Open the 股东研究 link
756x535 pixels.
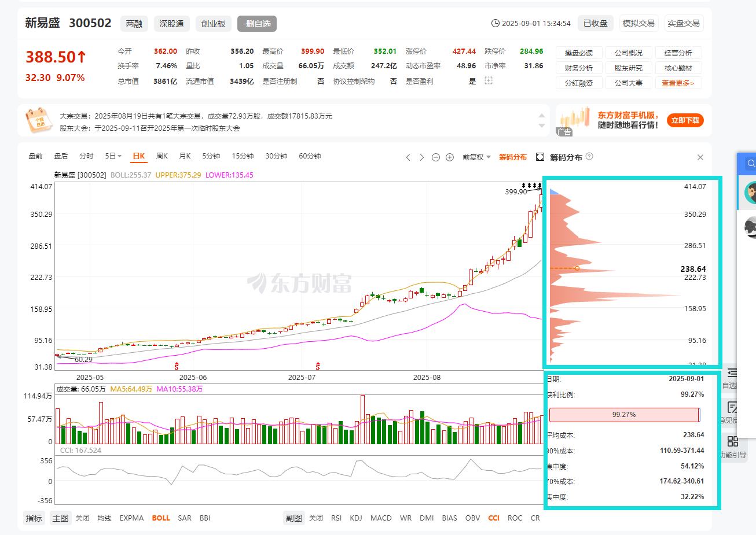[x=629, y=68]
